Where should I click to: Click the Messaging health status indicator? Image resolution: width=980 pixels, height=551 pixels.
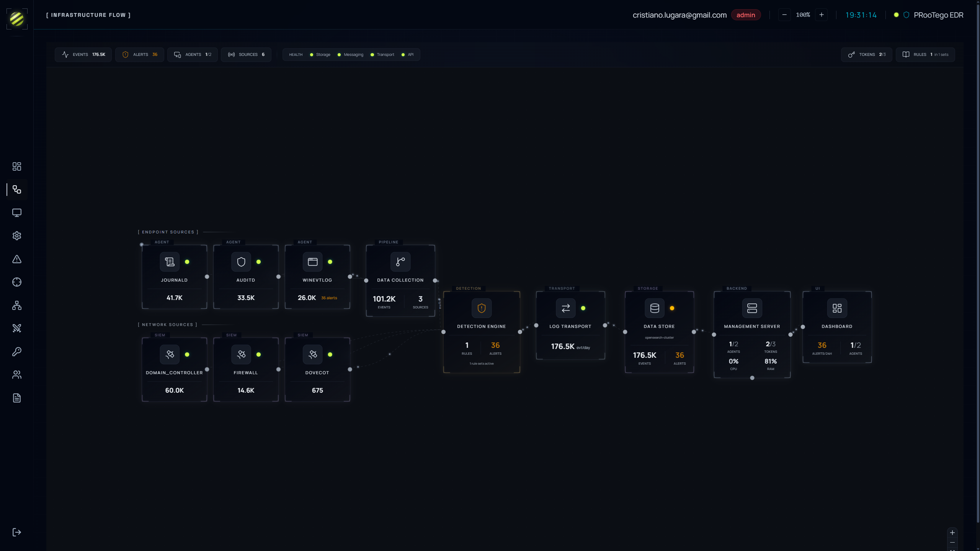(339, 55)
